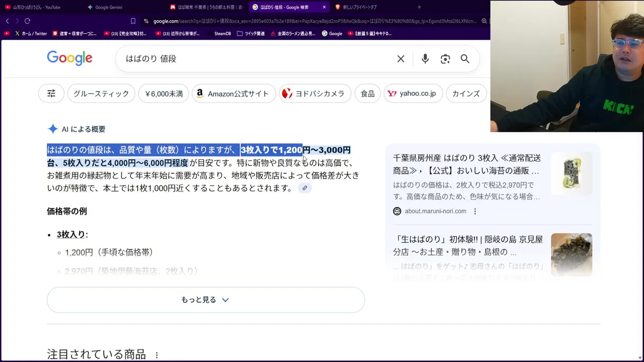644x362 pixels.
Task: Expand AI overview with もっと見る
Action: coord(206,300)
